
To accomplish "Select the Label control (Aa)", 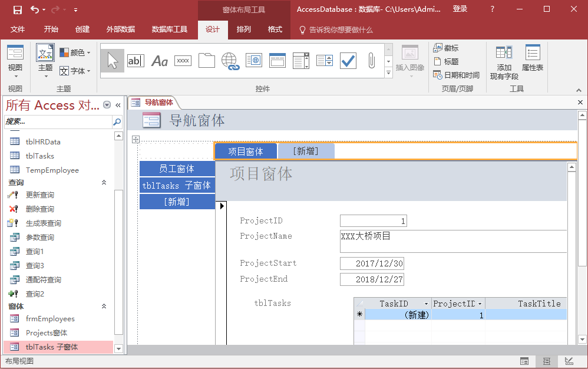I will [160, 61].
